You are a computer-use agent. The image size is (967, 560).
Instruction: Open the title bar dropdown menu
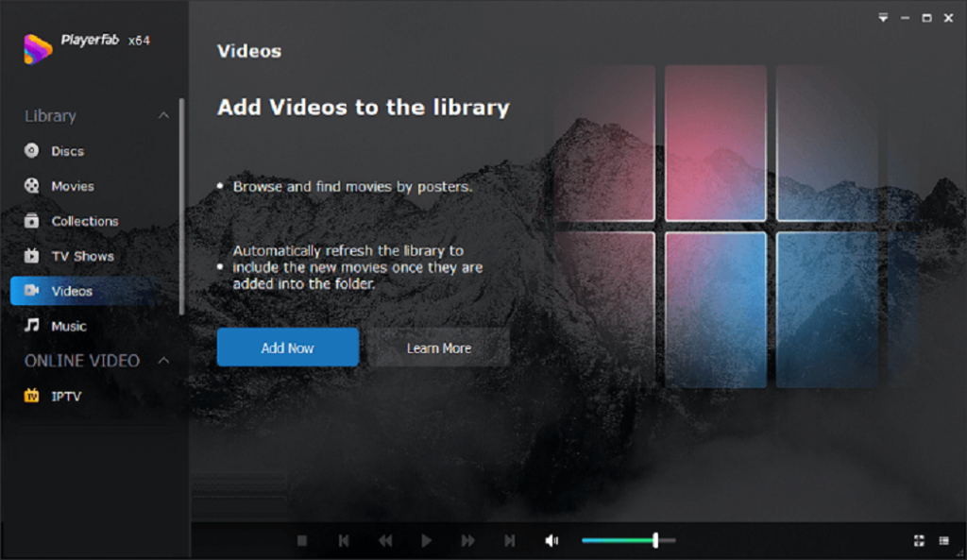click(883, 18)
